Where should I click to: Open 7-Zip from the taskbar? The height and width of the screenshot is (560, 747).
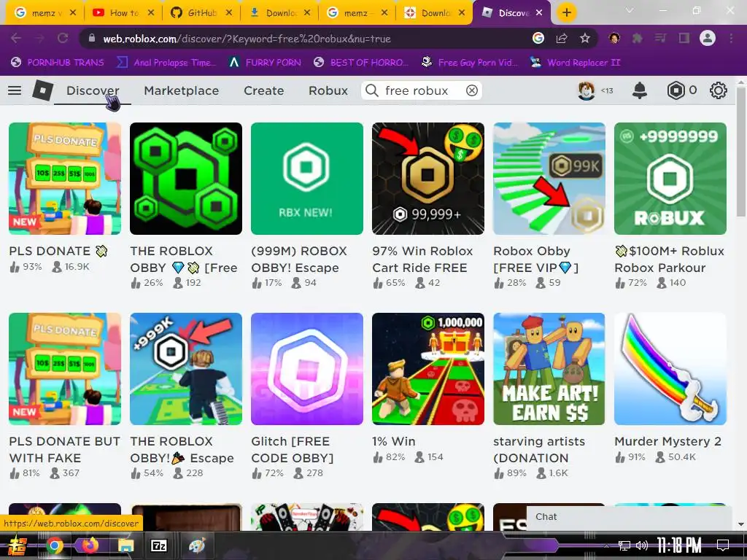(158, 545)
